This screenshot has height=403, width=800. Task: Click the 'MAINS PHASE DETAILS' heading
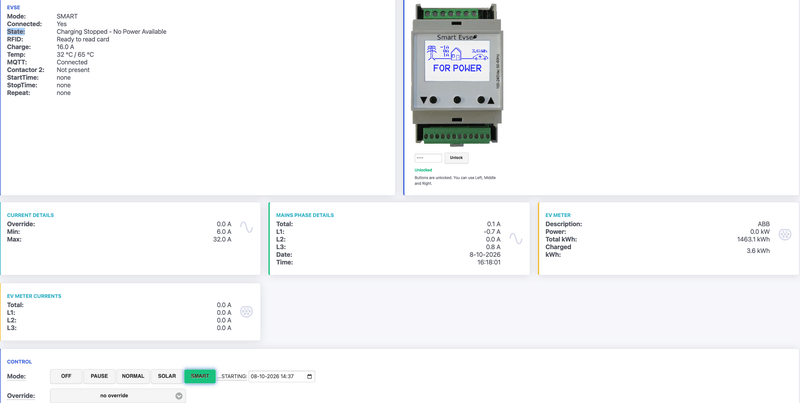click(x=305, y=215)
